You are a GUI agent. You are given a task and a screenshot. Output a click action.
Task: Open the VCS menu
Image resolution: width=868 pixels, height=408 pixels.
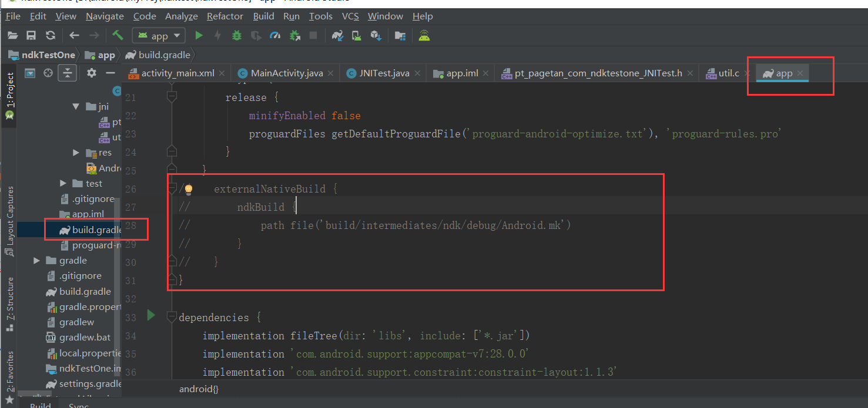(x=350, y=16)
